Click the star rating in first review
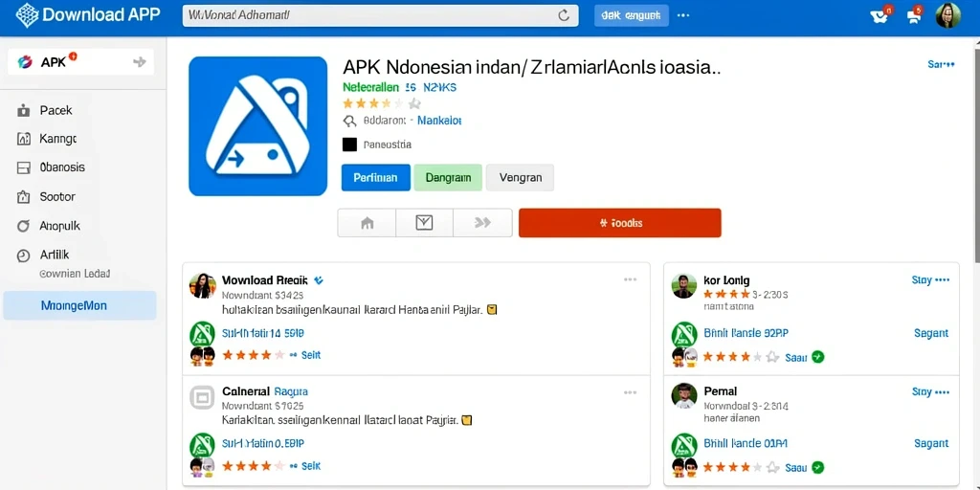 tap(253, 355)
